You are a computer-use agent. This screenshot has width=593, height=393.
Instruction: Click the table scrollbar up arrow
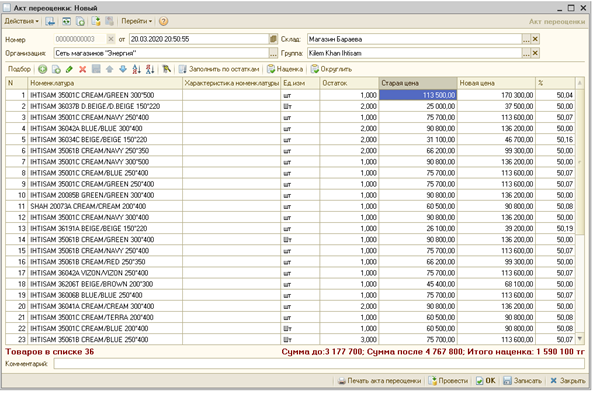pyautogui.click(x=579, y=82)
